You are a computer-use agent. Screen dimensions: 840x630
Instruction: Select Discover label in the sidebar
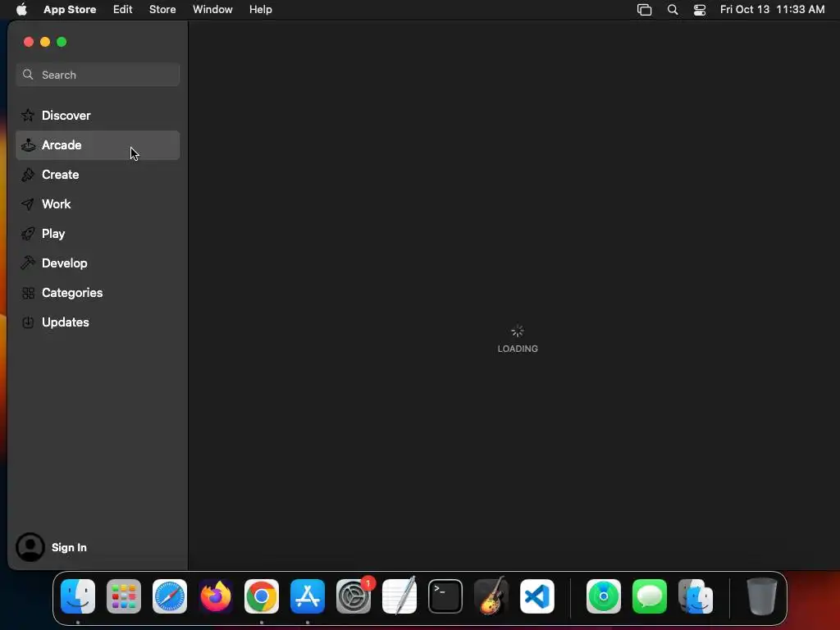point(66,115)
